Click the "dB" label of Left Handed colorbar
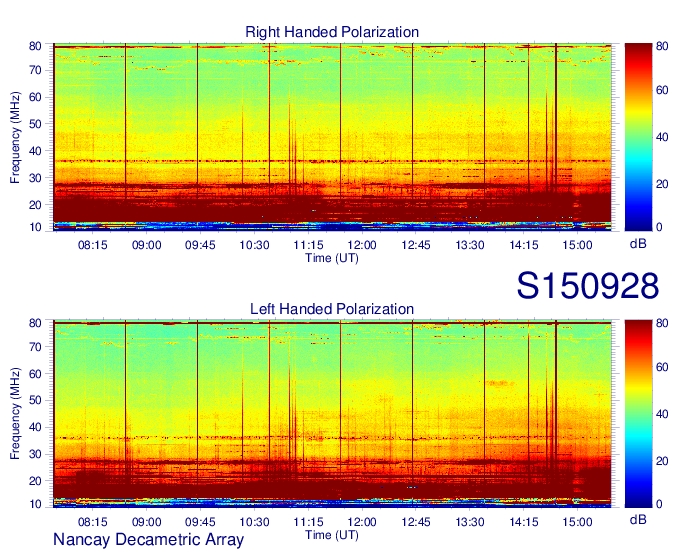 [x=638, y=519]
